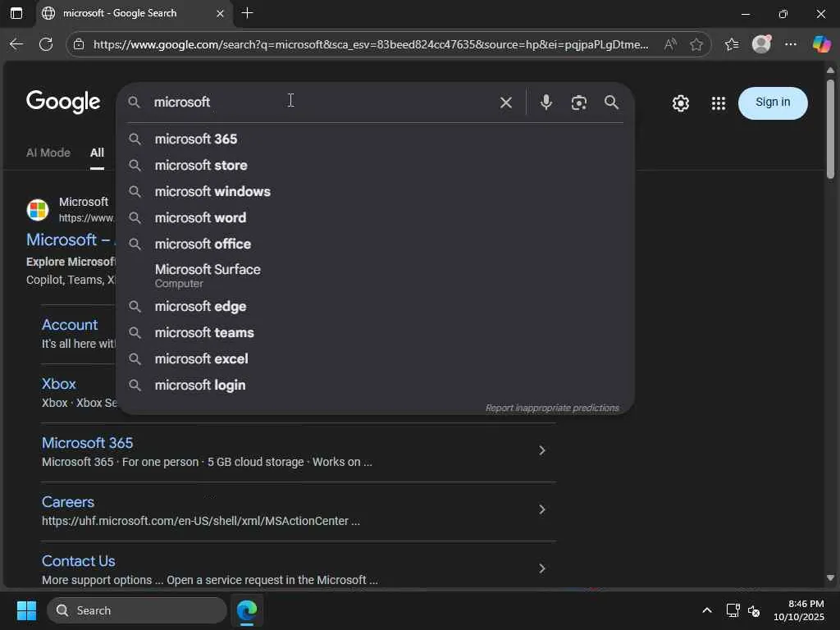840x630 pixels.
Task: Clear the Google search box
Action: point(505,103)
